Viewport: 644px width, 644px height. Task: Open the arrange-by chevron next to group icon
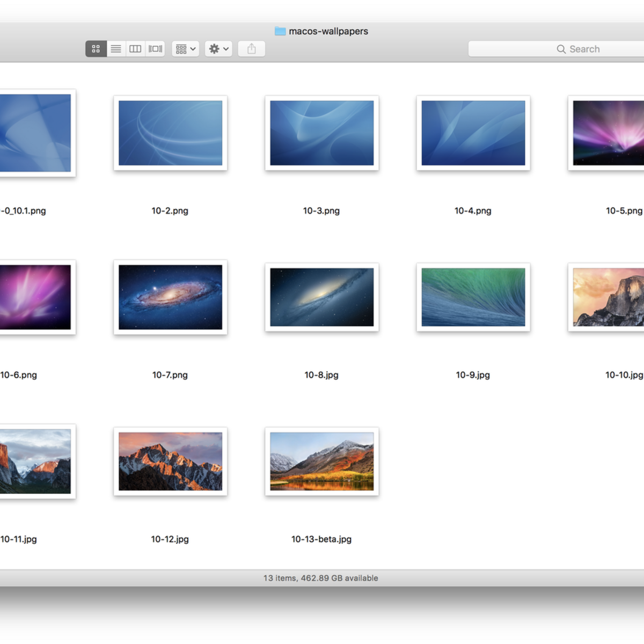(x=192, y=49)
